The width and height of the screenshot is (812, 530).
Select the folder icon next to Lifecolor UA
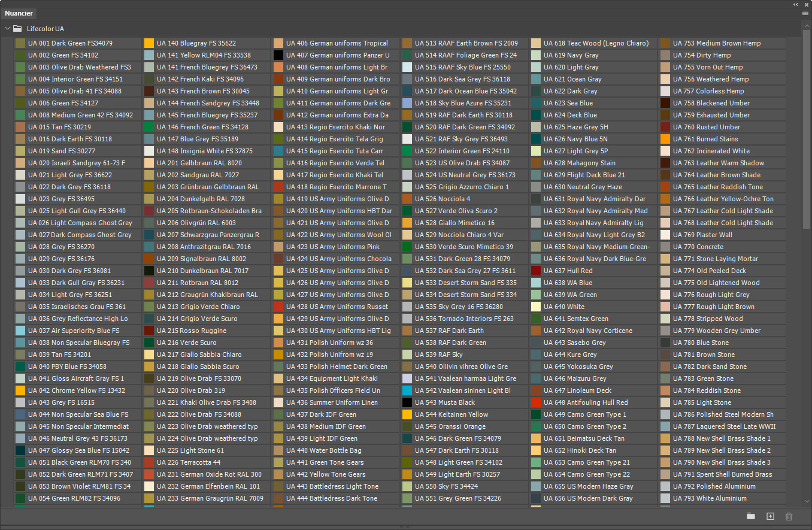coord(17,28)
